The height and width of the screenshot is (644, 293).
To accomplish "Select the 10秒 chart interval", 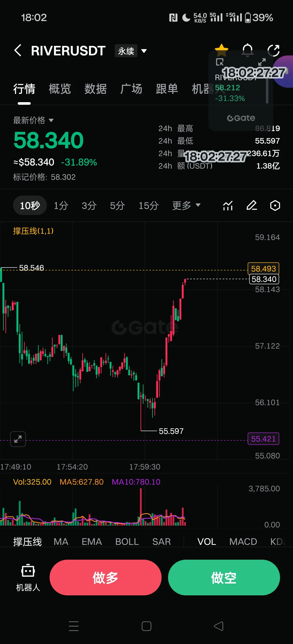I will pyautogui.click(x=30, y=205).
